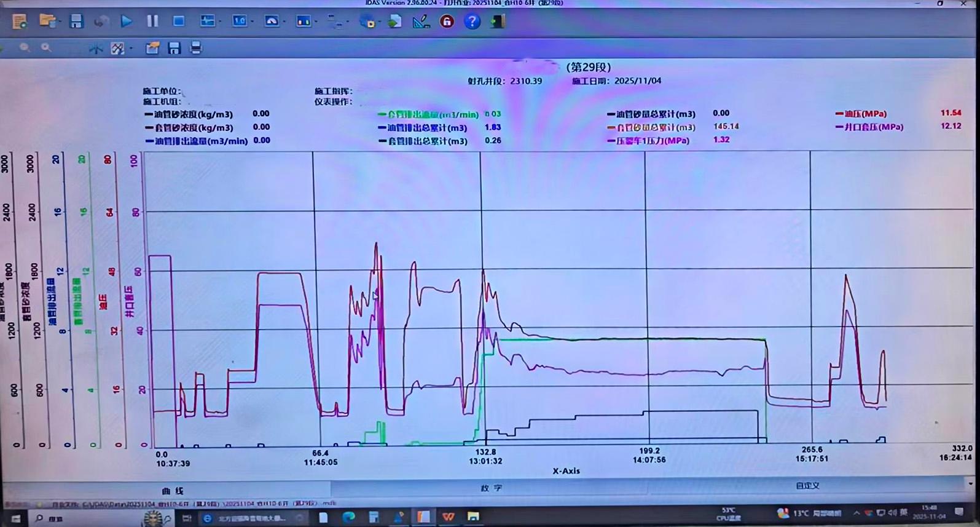Click the 油管砂量总累计(m3) legend entry
Viewport: 980px width, 527px height.
pyautogui.click(x=651, y=114)
